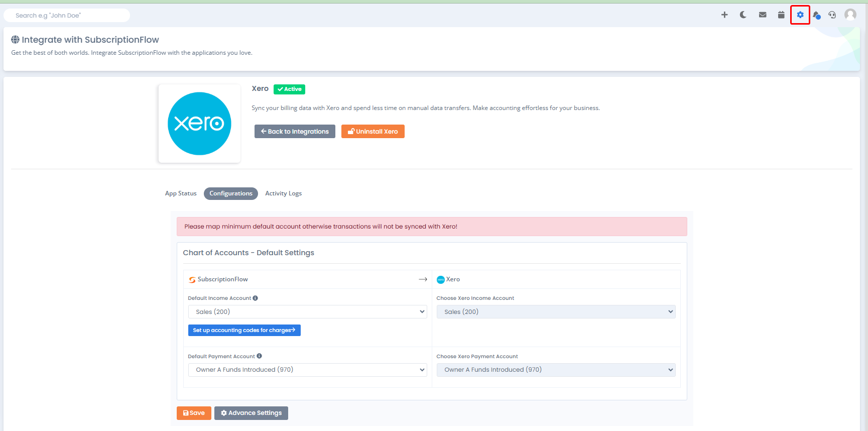The height and width of the screenshot is (431, 868).
Task: Open notifications bell icon
Action: coord(817,15)
